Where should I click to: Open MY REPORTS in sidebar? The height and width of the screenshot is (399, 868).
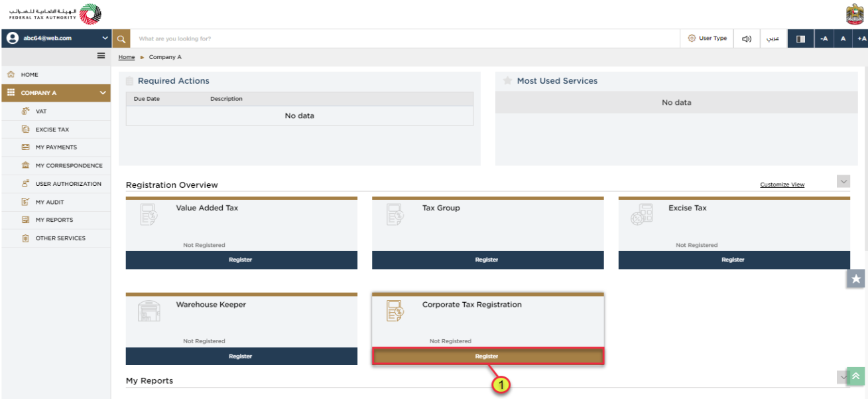56,220
